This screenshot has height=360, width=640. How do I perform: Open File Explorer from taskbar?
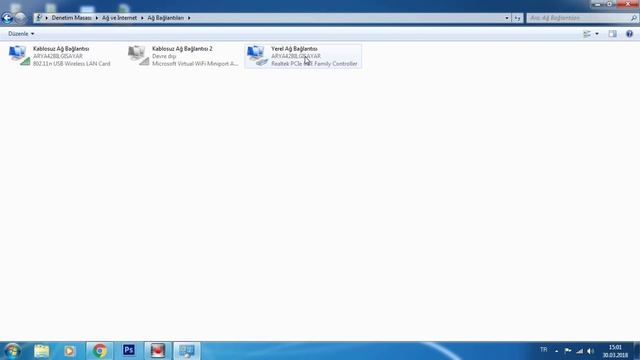click(x=42, y=351)
